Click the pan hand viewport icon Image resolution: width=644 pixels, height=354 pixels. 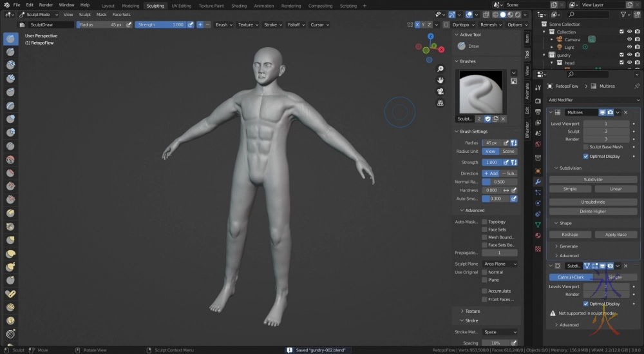(x=440, y=80)
